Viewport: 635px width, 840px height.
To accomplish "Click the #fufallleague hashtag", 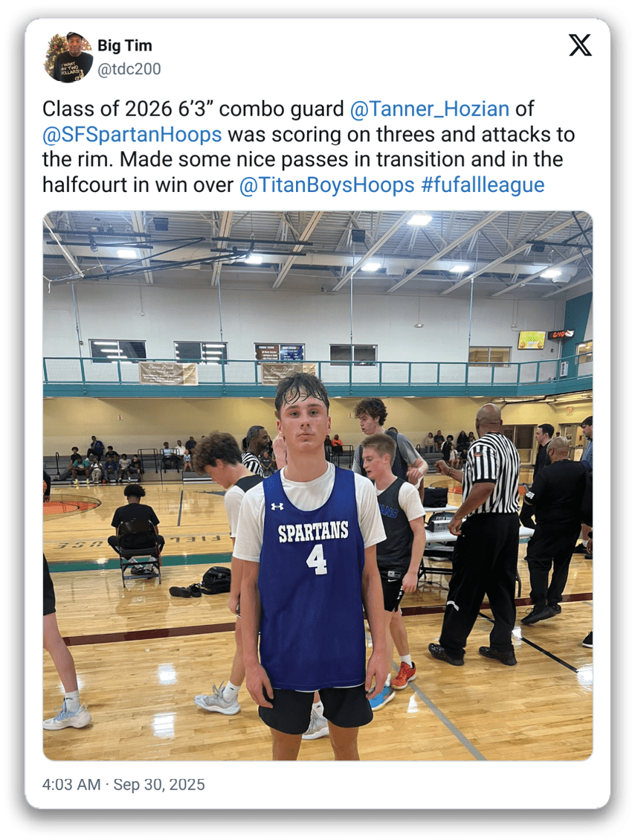I will [483, 185].
